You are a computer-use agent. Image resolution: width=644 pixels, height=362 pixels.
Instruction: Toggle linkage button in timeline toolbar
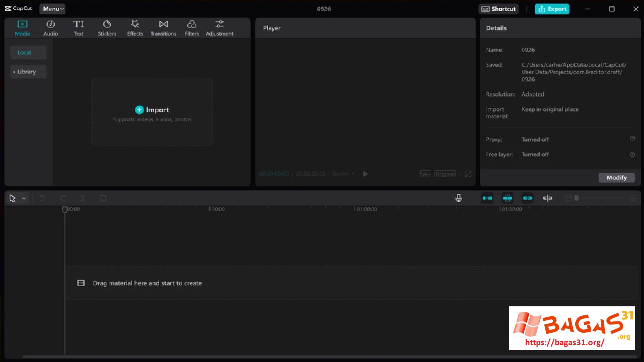coord(528,198)
